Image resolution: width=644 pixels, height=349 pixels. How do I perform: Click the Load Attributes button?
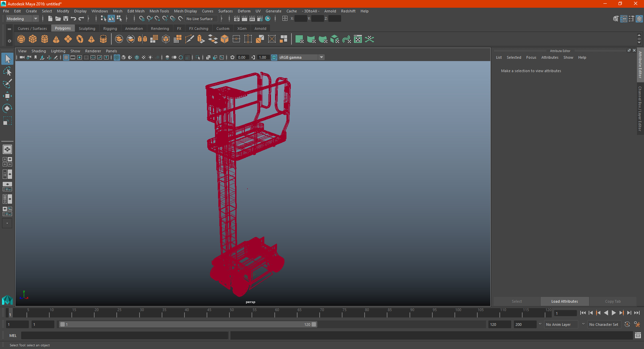(565, 301)
